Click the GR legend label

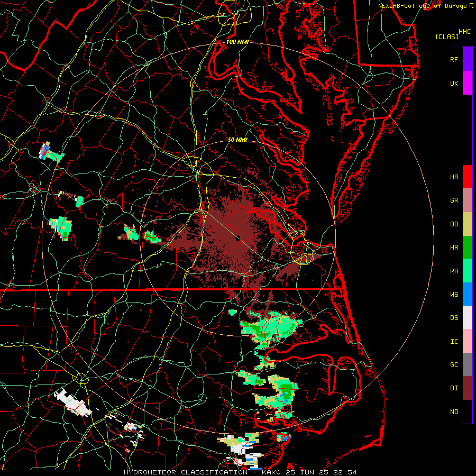454,200
